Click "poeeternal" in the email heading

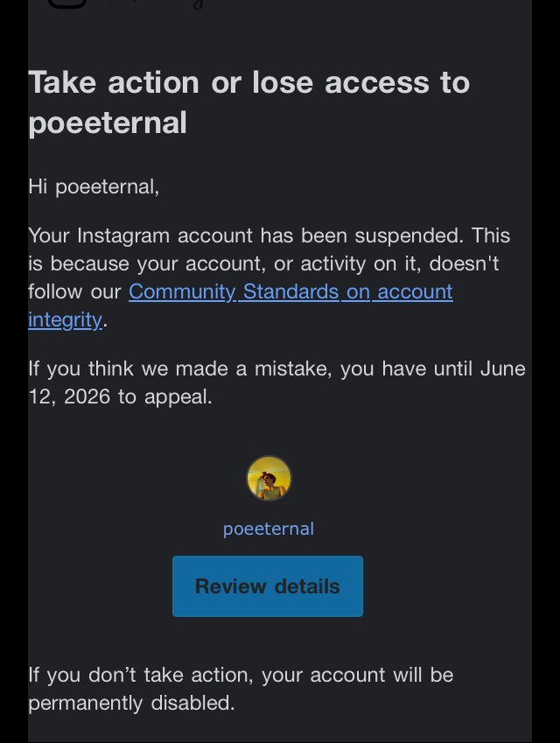(108, 123)
